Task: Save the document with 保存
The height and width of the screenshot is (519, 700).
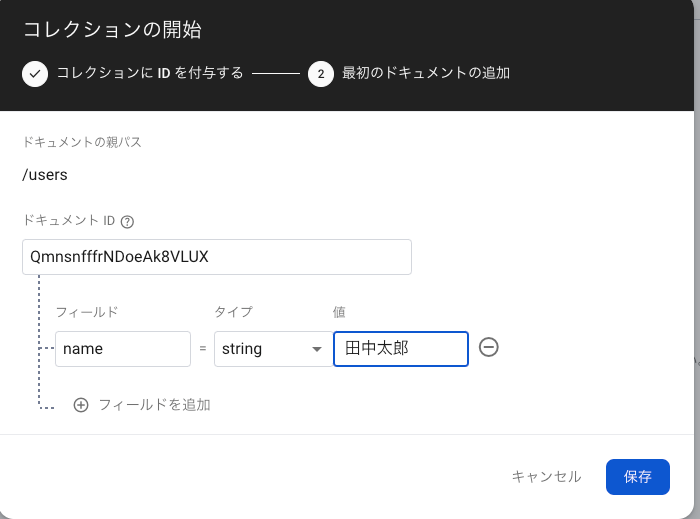Action: 637,477
